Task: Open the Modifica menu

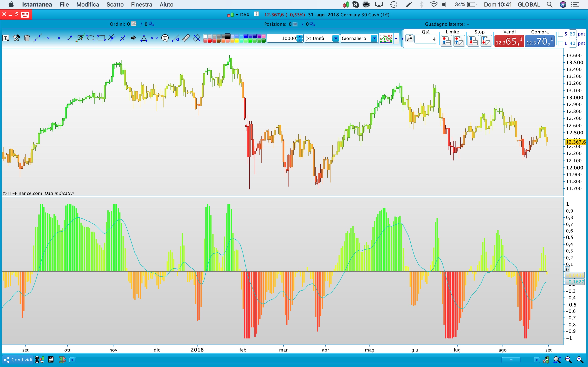Action: point(87,5)
